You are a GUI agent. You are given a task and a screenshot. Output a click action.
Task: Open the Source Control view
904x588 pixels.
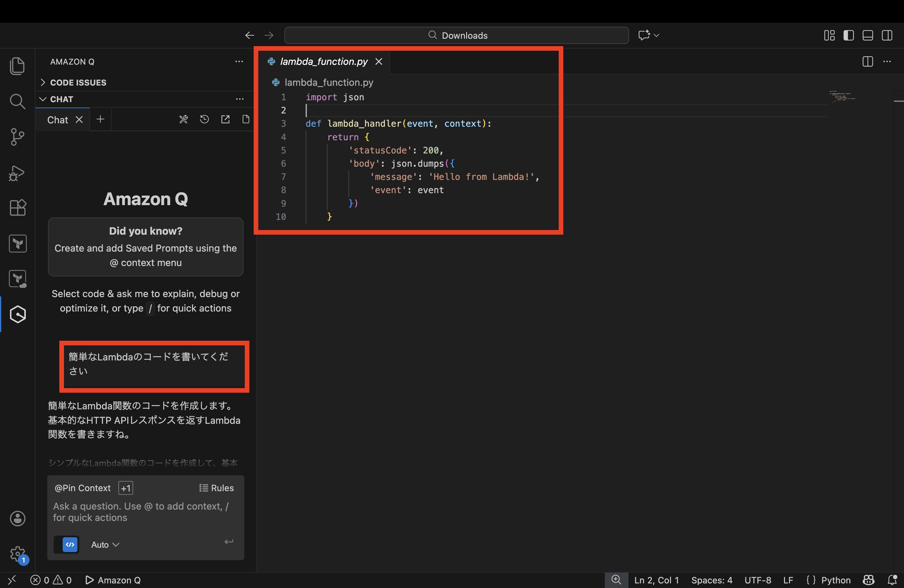pos(17,137)
